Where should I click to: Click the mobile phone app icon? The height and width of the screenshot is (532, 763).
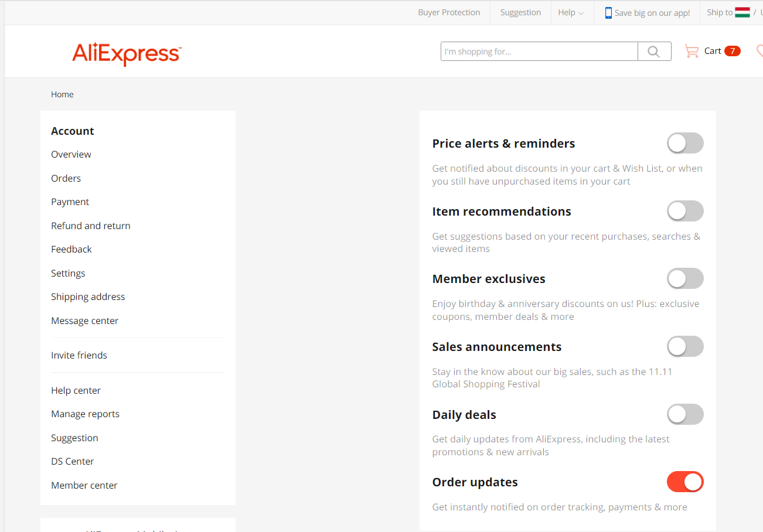click(x=608, y=13)
